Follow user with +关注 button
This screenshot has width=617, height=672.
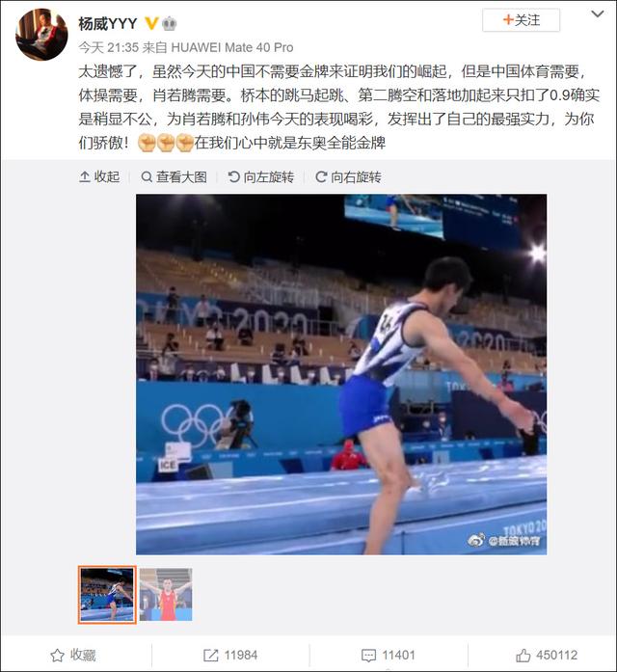pyautogui.click(x=521, y=20)
